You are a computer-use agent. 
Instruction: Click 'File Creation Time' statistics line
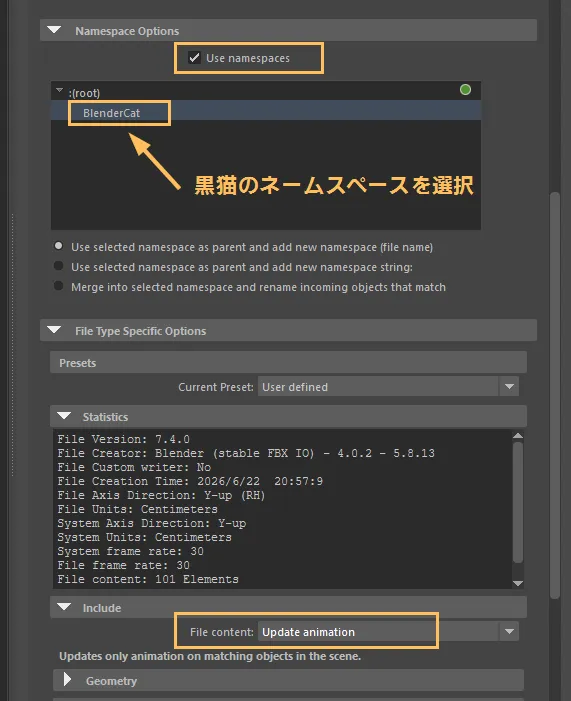[190, 481]
